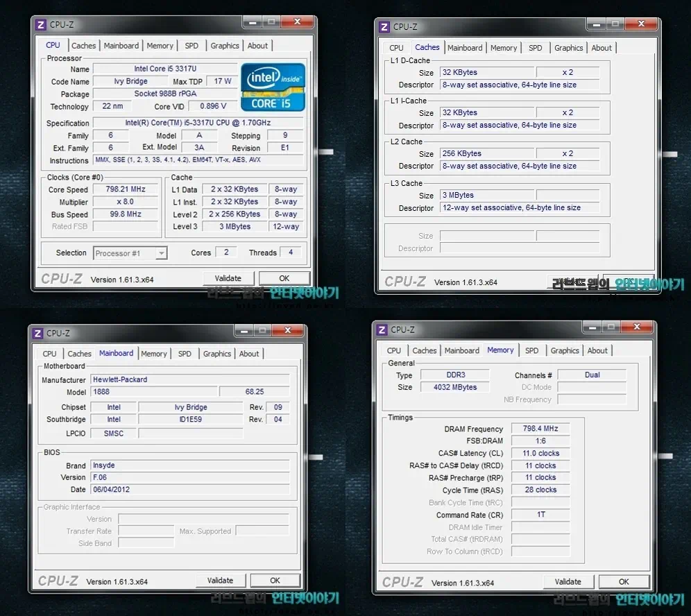Select the About tab on the Caches window
Screen dimensions: 691x616
[x=602, y=48]
